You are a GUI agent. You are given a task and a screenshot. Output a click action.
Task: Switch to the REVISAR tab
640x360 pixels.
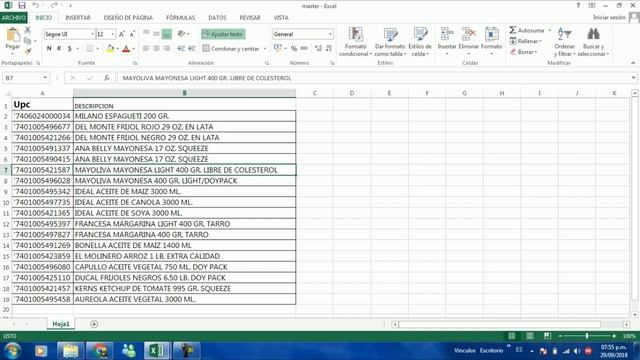pos(250,18)
